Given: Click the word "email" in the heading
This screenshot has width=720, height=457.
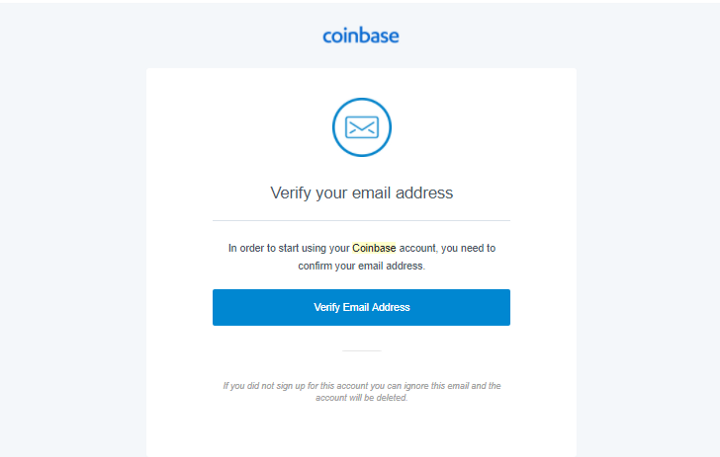Looking at the screenshot, I should click(x=371, y=193).
